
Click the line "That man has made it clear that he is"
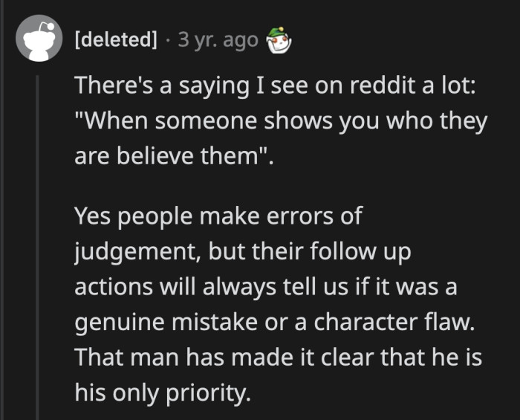click(279, 359)
